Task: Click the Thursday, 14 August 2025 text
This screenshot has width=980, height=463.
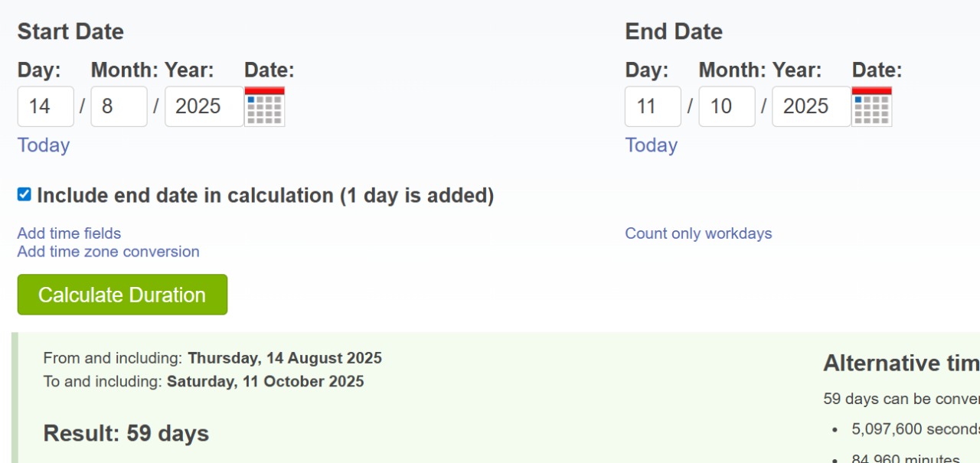Action: (285, 358)
